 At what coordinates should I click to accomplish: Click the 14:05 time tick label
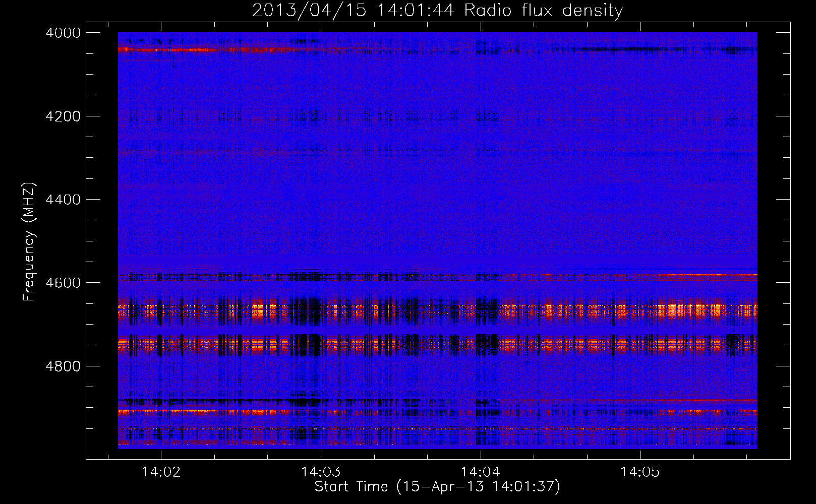[x=640, y=472]
